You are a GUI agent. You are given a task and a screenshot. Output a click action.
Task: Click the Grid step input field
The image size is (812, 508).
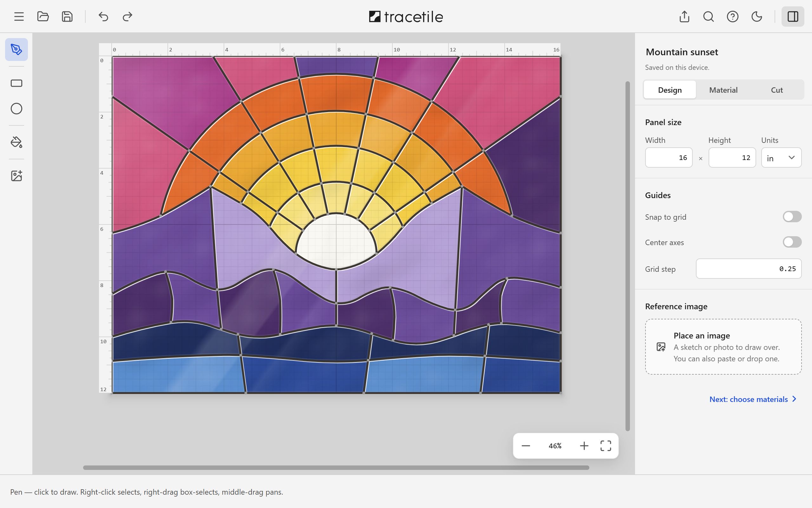[749, 269]
